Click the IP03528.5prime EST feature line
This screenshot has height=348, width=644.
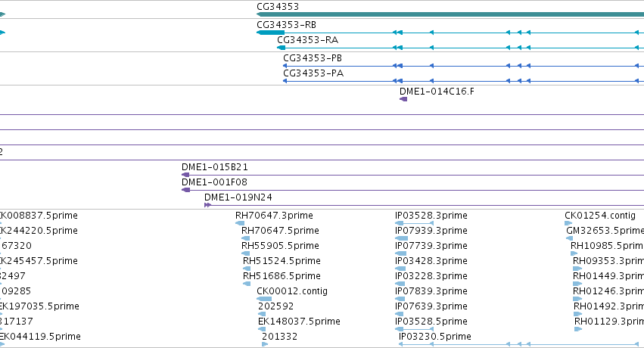(415, 329)
